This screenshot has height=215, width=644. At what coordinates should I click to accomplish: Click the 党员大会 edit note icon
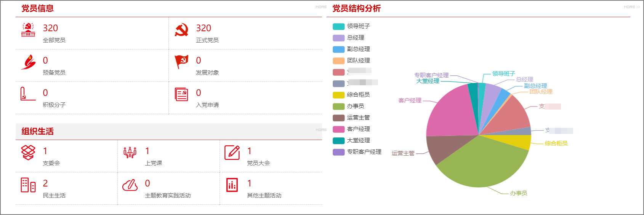232,152
